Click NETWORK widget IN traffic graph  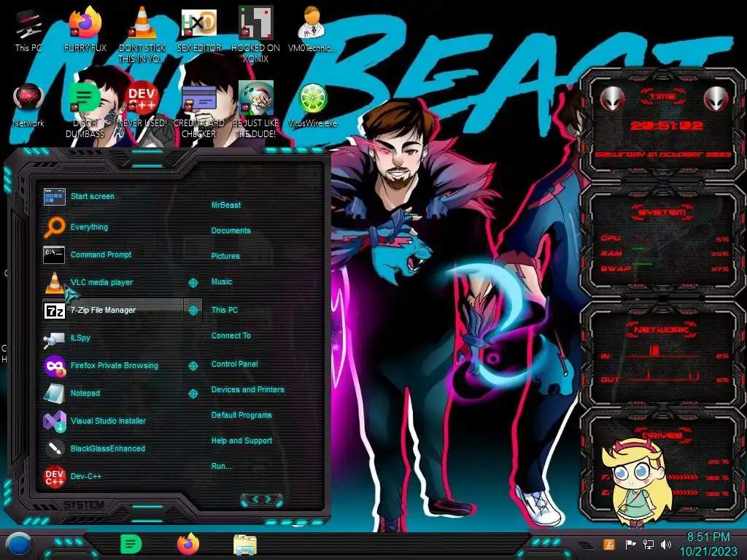[x=662, y=351]
